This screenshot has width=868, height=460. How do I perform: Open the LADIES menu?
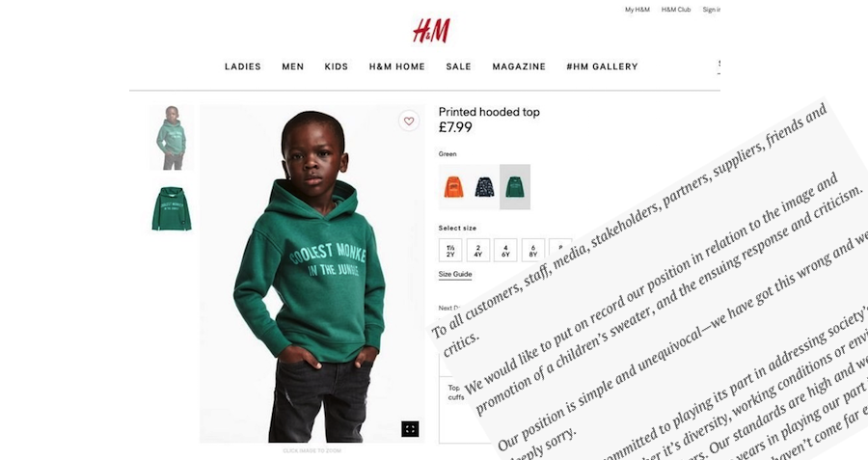tap(242, 67)
